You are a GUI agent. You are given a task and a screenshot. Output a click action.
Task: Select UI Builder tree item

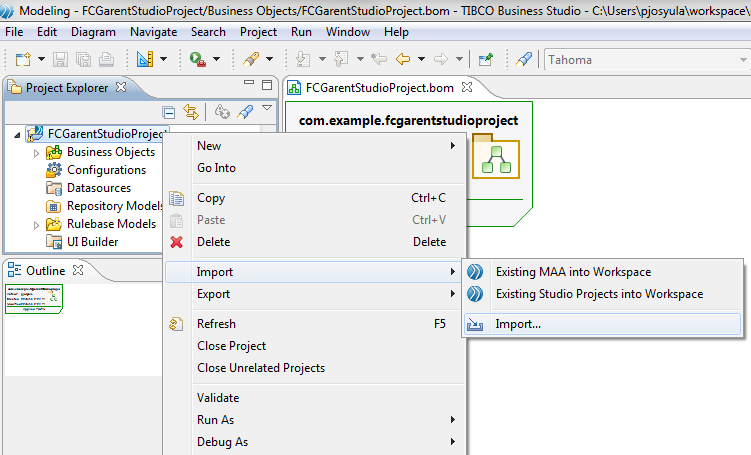tap(92, 242)
